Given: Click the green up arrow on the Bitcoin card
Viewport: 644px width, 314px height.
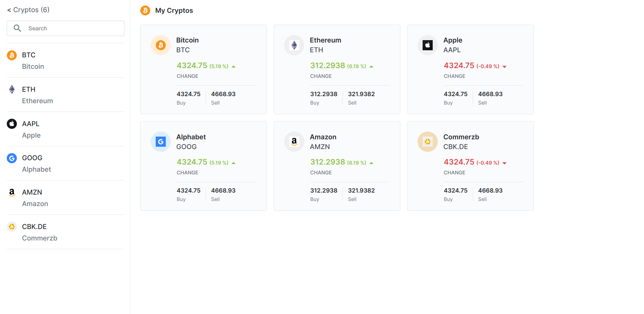Looking at the screenshot, I should [234, 66].
